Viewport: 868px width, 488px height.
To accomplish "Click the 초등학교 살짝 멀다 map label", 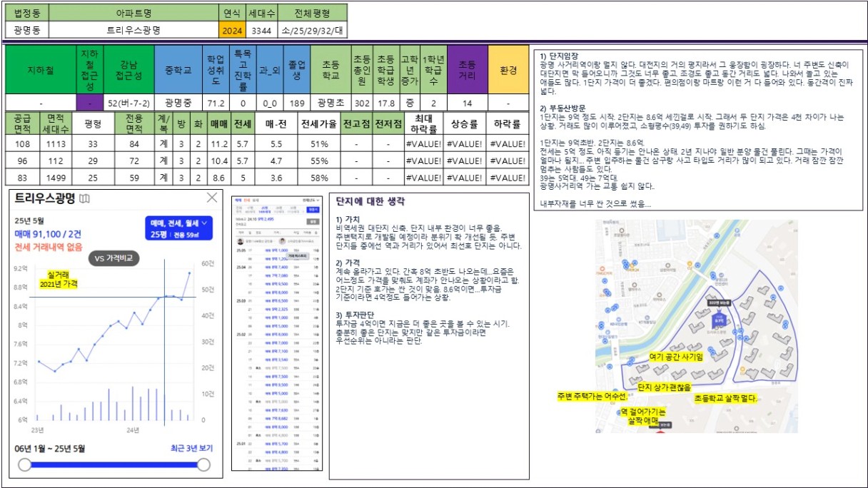I will click(725, 398).
